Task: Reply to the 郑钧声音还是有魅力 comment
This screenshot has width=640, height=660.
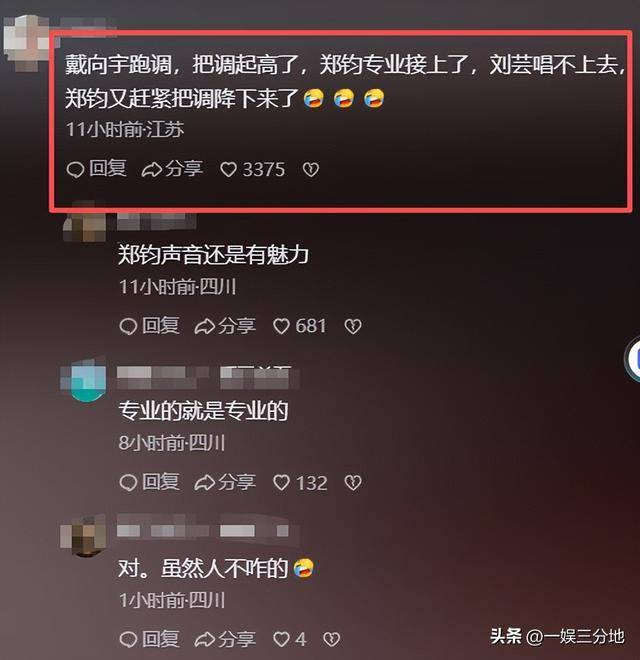Action: (149, 326)
